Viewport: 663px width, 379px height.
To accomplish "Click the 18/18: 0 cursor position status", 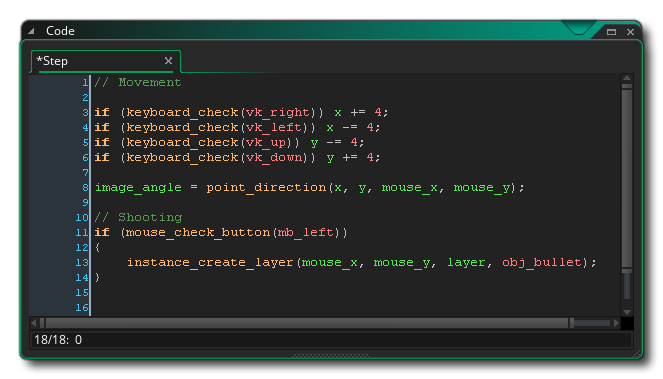I will coord(58,340).
